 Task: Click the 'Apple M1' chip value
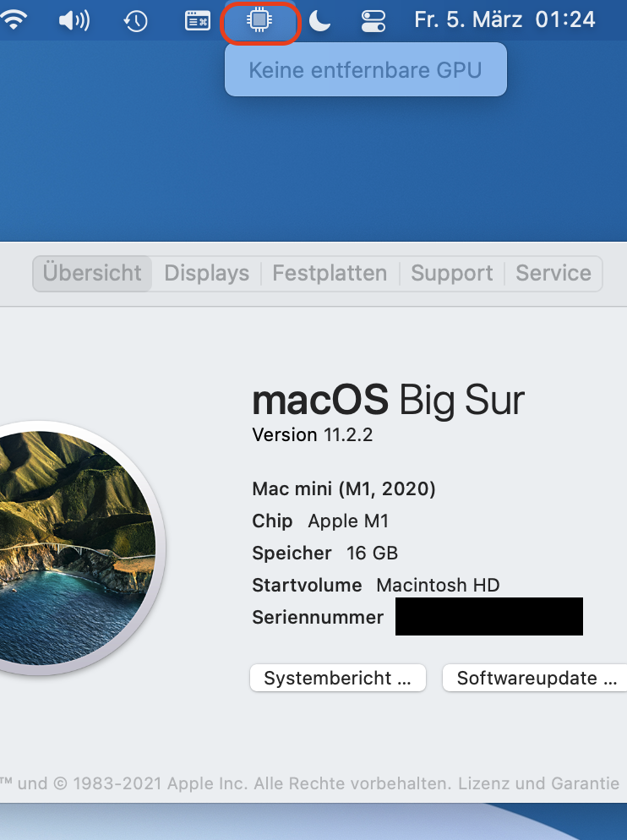point(348,521)
